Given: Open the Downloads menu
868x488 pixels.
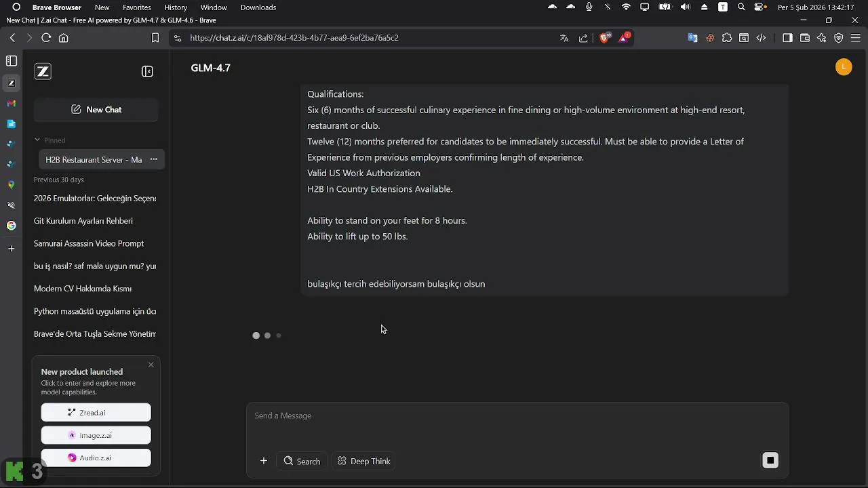Looking at the screenshot, I should click(258, 7).
